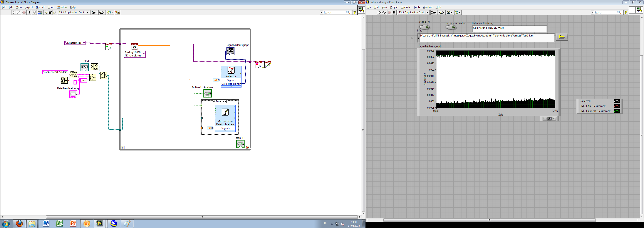This screenshot has height=228, width=644.
Task: Select pan hand tool in graph palette
Action: 554,119
